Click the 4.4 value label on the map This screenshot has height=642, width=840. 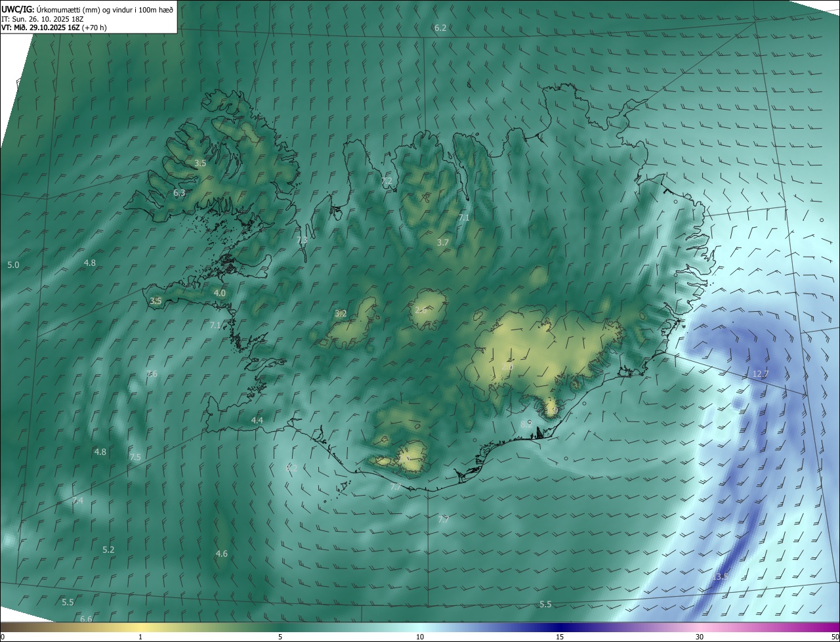(x=257, y=420)
